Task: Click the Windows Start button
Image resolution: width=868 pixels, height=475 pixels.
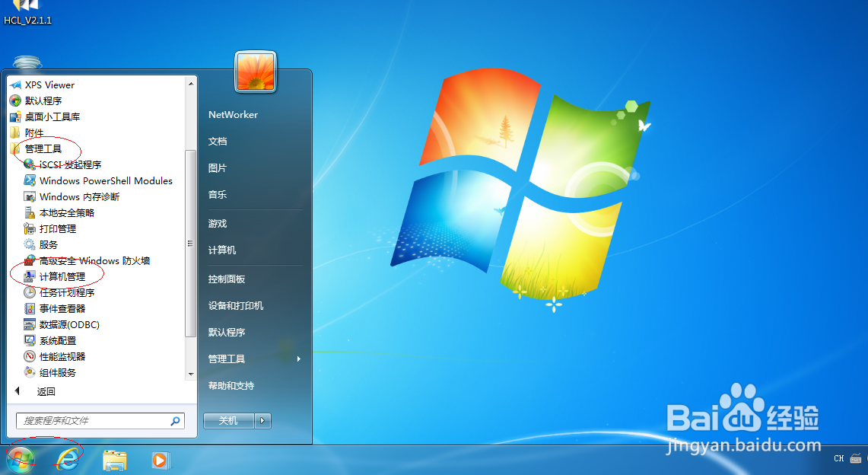Action: (x=21, y=460)
